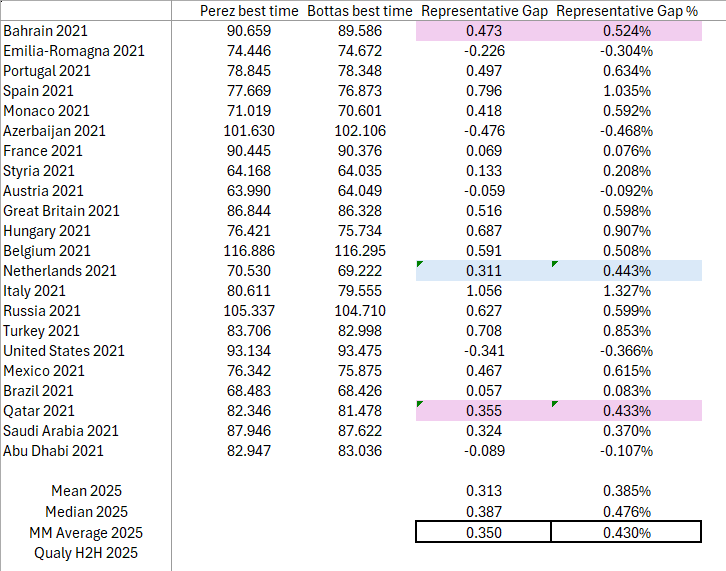Screen dimensions: 726x571
Task: Click the -0.226 gap cell
Action: [x=484, y=51]
